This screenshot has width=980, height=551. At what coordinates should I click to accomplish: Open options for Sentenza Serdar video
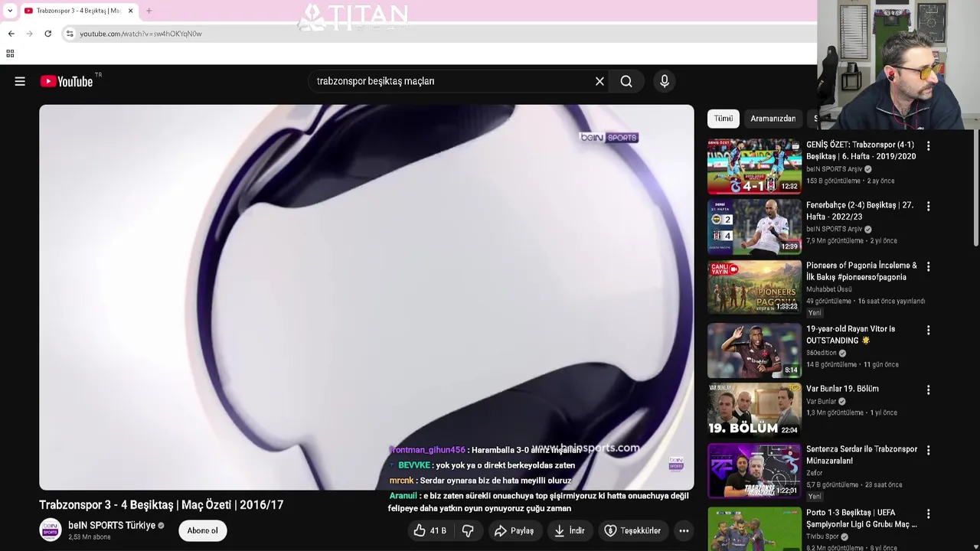pos(929,450)
